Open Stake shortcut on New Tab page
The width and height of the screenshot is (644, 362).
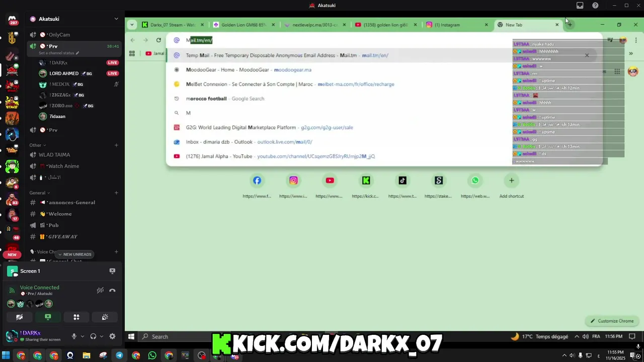pos(439,180)
